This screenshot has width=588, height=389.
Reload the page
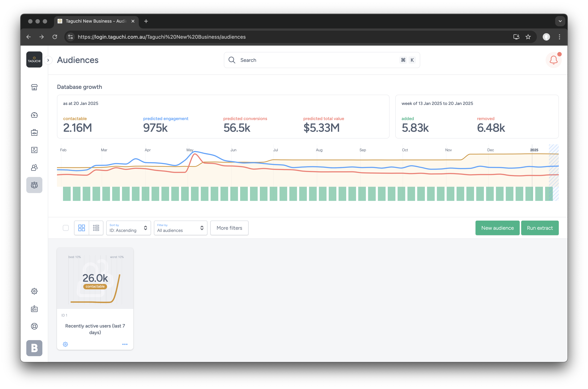point(55,37)
